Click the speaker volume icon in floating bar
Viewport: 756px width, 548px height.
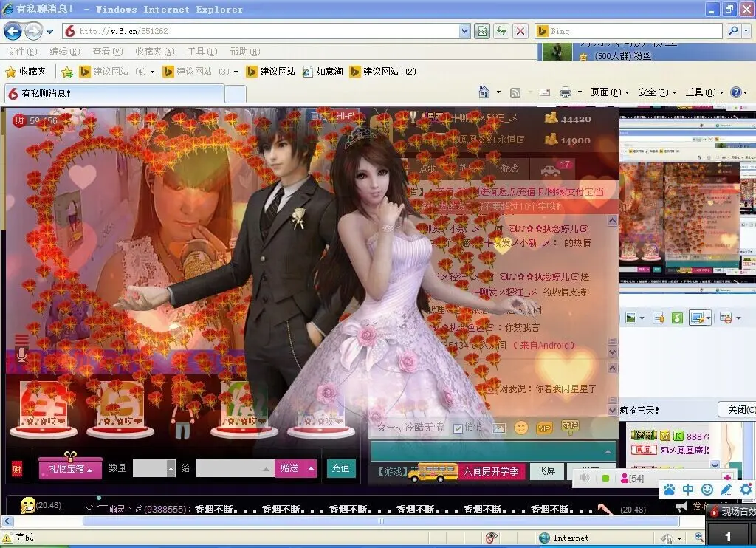(x=585, y=478)
